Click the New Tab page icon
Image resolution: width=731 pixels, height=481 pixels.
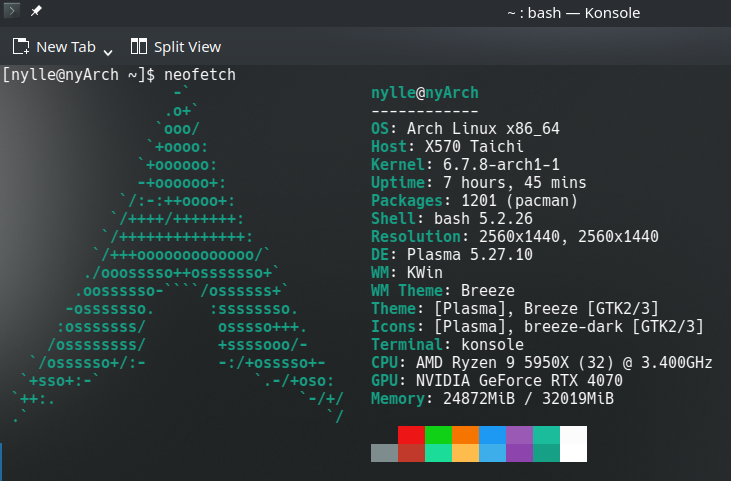[x=21, y=47]
